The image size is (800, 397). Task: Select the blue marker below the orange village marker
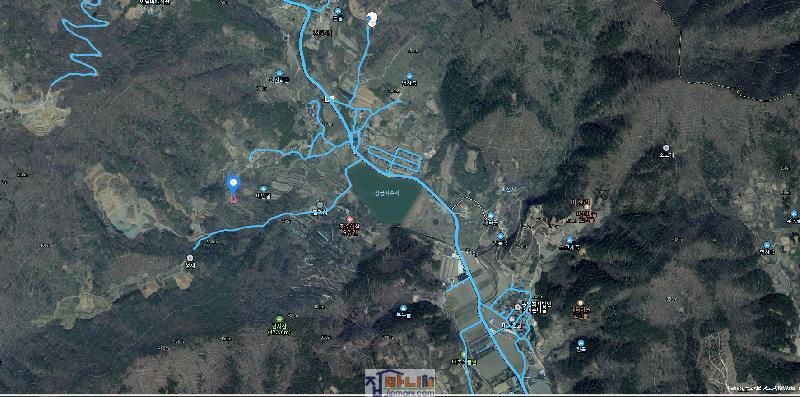coord(581,343)
